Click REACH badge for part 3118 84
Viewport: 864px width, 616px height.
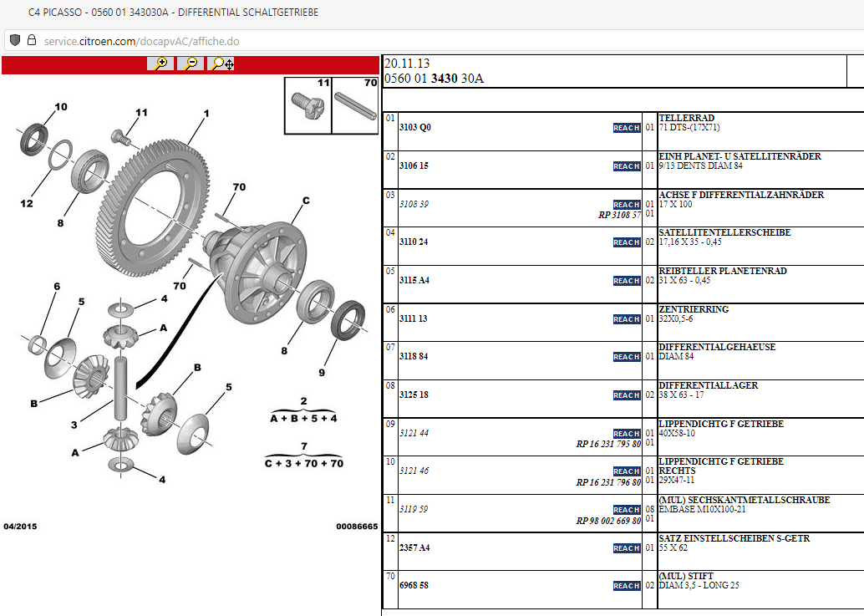point(627,357)
